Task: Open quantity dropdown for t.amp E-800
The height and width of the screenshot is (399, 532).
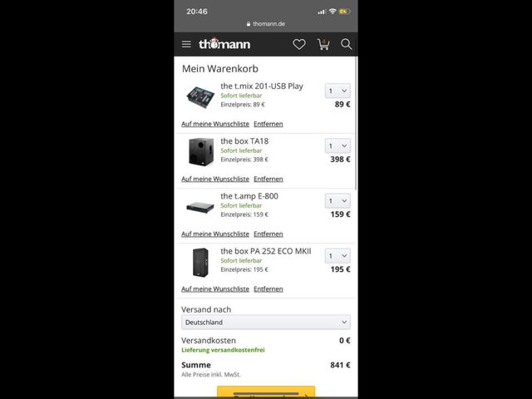Action: click(337, 200)
